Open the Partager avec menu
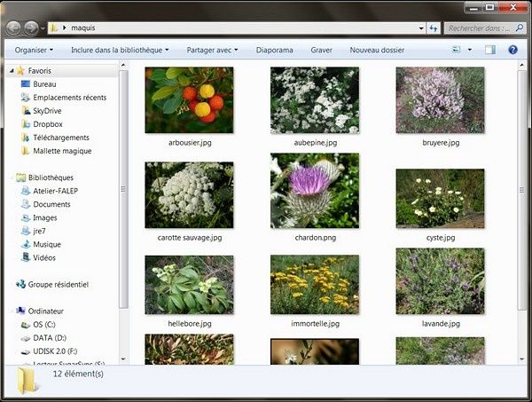Viewport: 532px width, 402px height. [x=212, y=50]
